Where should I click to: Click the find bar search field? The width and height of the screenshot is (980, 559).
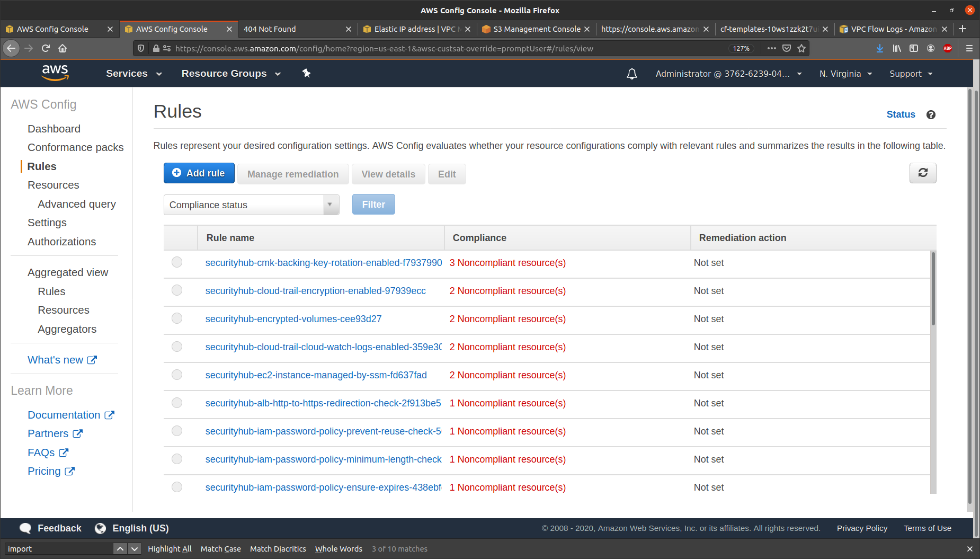[58, 549]
